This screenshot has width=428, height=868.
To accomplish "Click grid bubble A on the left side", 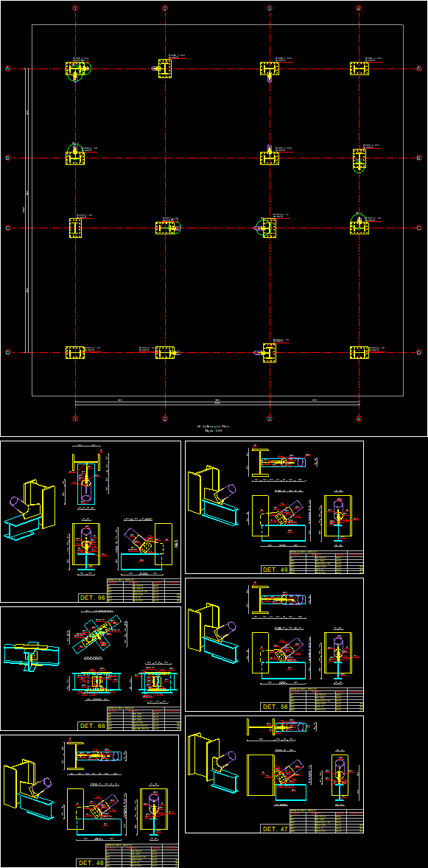I will point(8,69).
